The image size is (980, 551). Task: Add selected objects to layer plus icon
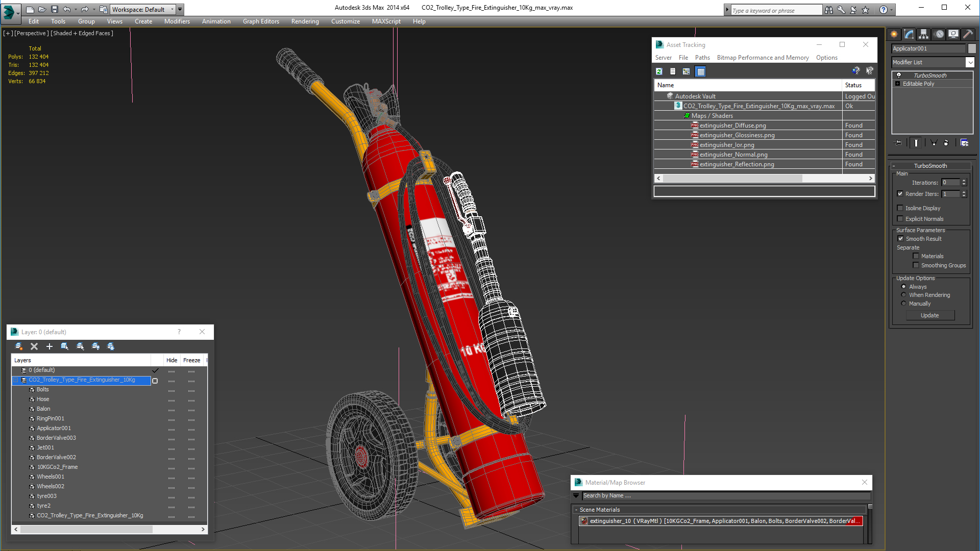50,346
